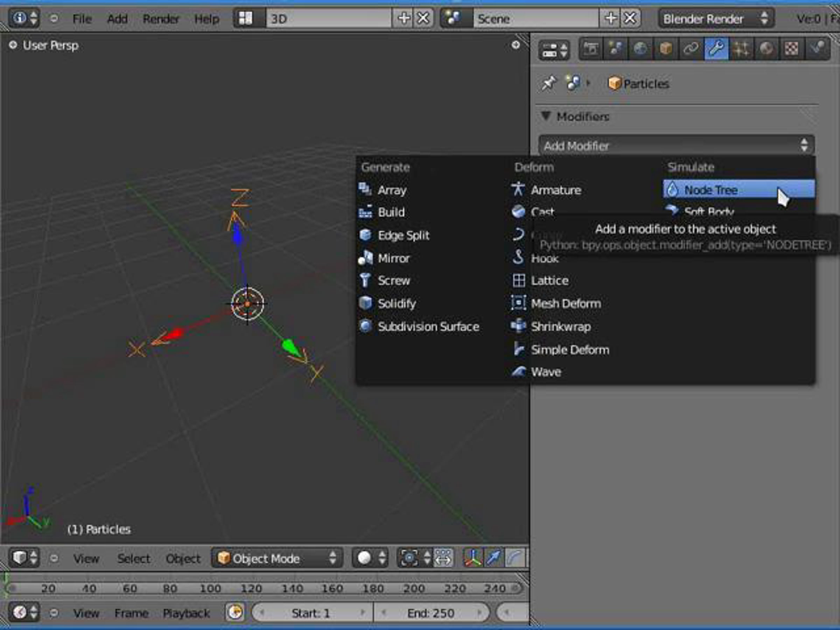
Task: Open the Particles properties tab icon
Action: point(741,49)
